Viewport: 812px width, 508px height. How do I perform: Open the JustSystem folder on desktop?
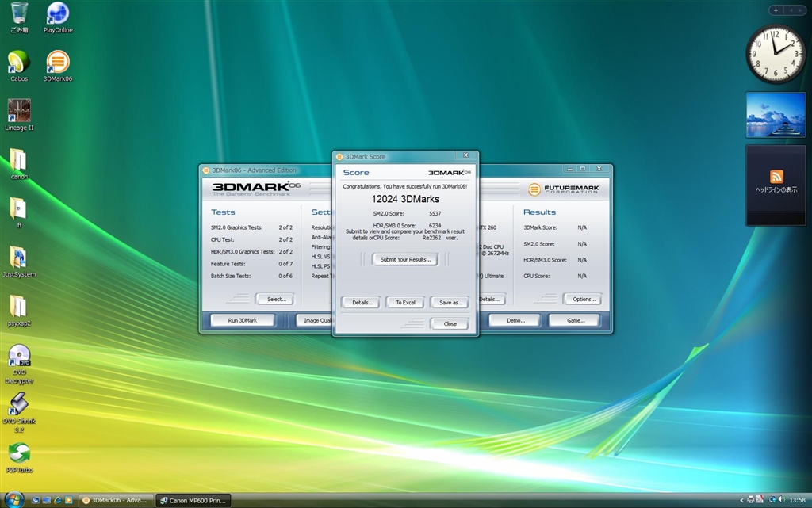[x=18, y=258]
